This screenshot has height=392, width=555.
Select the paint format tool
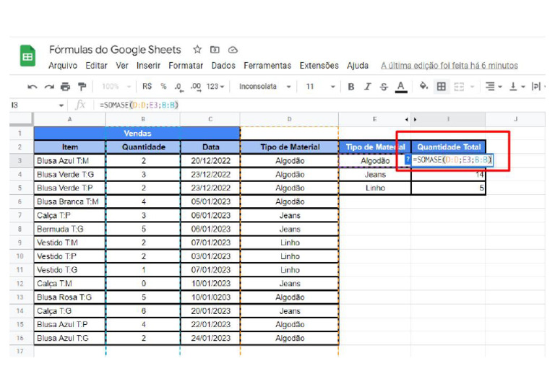click(x=82, y=87)
